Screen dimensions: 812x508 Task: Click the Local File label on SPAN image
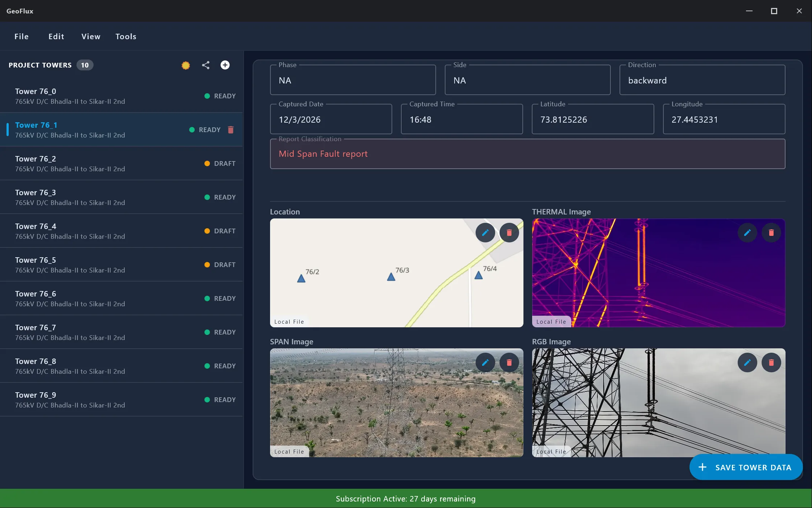(x=289, y=452)
